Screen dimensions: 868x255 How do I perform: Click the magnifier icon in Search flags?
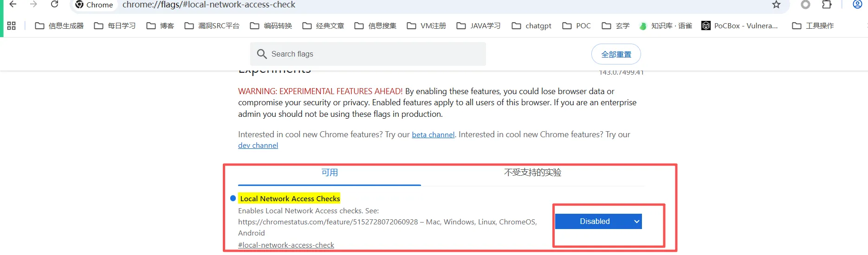262,54
